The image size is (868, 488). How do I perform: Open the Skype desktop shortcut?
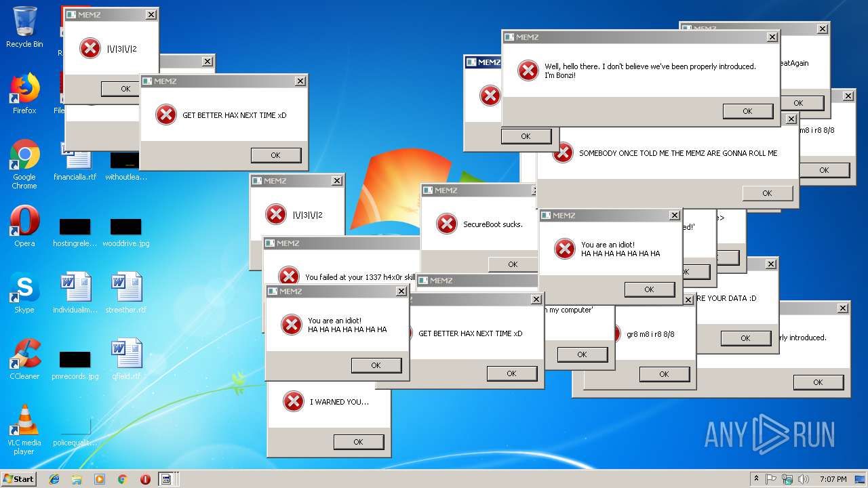[24, 293]
